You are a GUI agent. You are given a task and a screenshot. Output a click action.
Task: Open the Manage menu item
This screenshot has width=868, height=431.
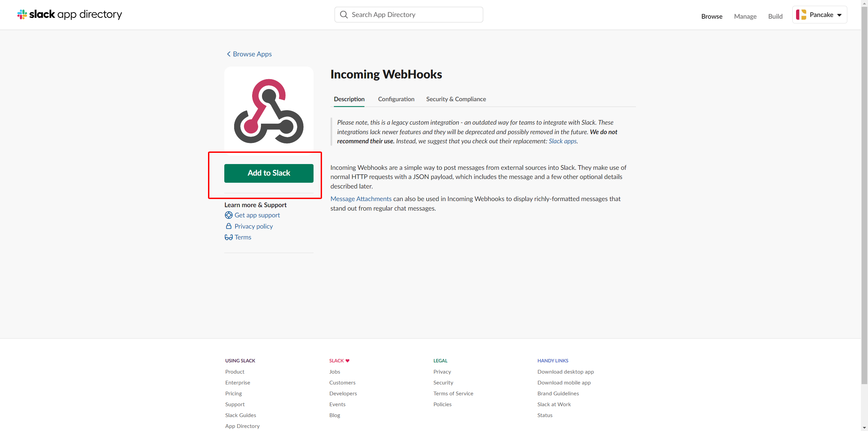click(745, 16)
